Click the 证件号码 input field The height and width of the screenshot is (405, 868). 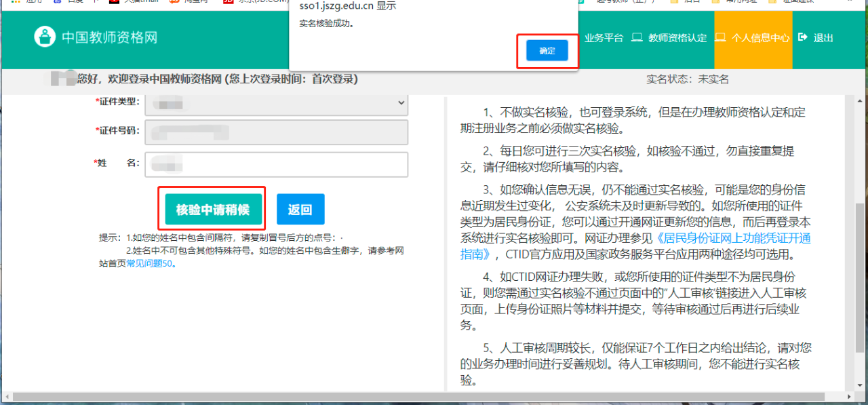(x=277, y=131)
